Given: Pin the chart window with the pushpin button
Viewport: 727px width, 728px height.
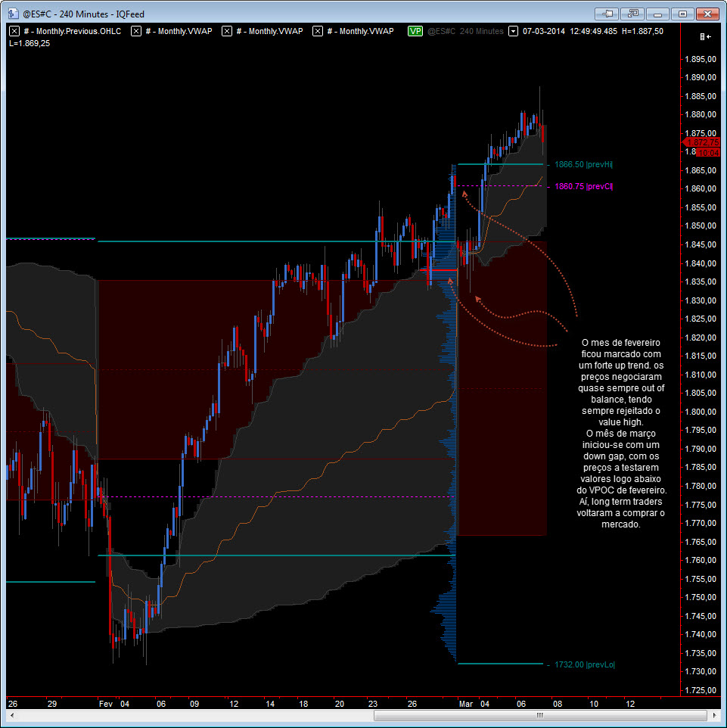Looking at the screenshot, I should pyautogui.click(x=607, y=14).
